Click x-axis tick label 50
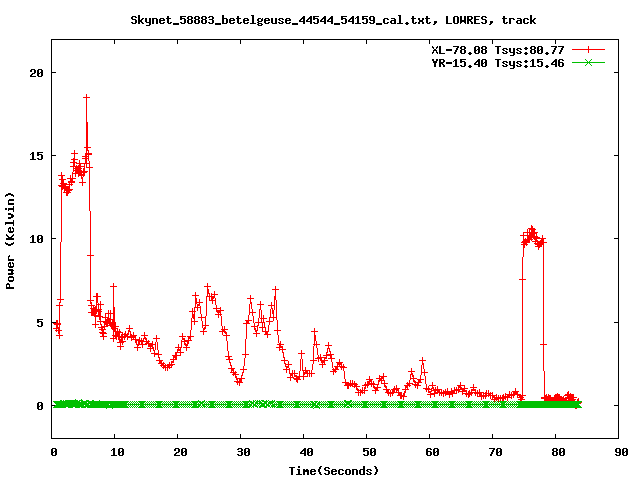Image resolution: width=640 pixels, height=480 pixels. point(369,452)
